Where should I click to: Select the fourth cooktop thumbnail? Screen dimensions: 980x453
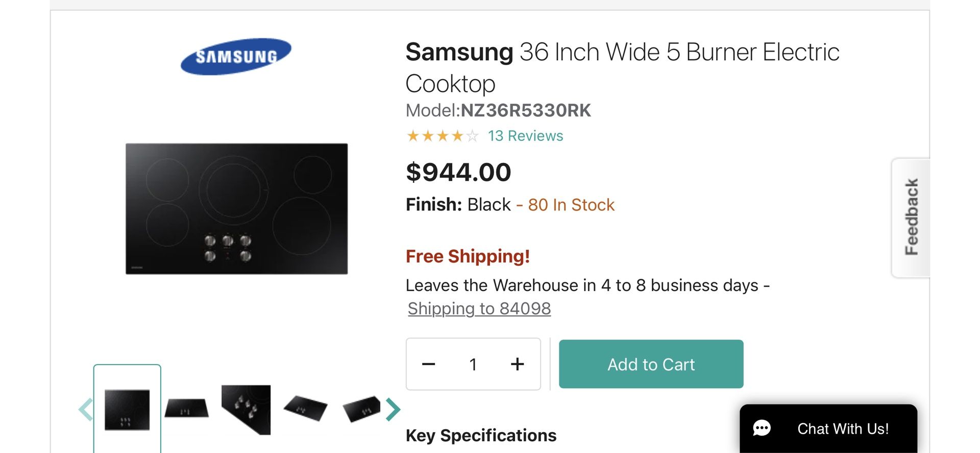[x=305, y=409]
